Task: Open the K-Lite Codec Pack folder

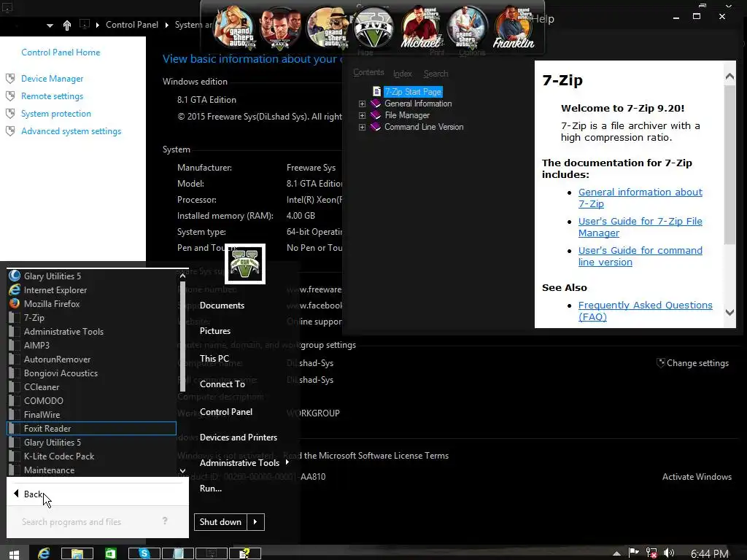Action: pos(91,456)
